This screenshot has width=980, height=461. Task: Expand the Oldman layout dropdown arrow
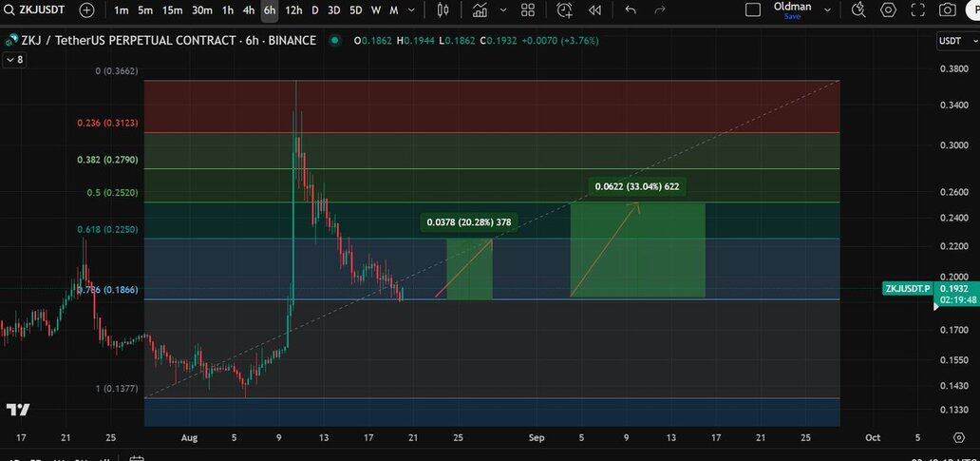[828, 10]
